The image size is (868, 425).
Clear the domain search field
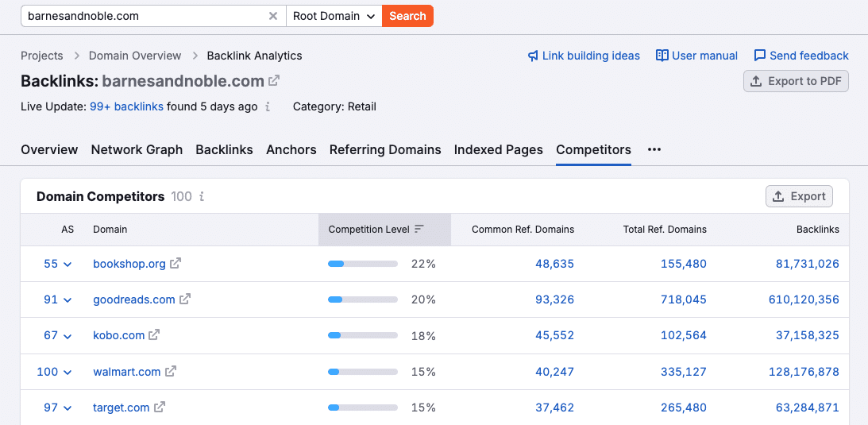coord(273,16)
